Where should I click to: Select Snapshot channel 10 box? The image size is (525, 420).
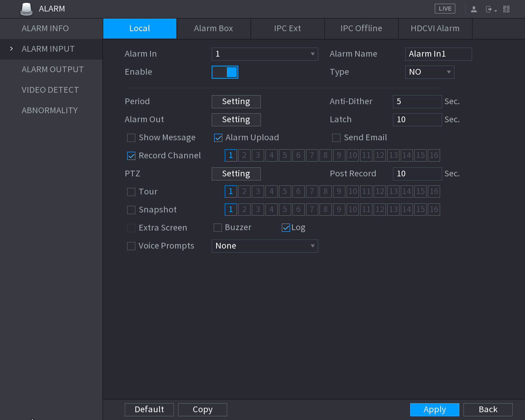click(x=353, y=210)
